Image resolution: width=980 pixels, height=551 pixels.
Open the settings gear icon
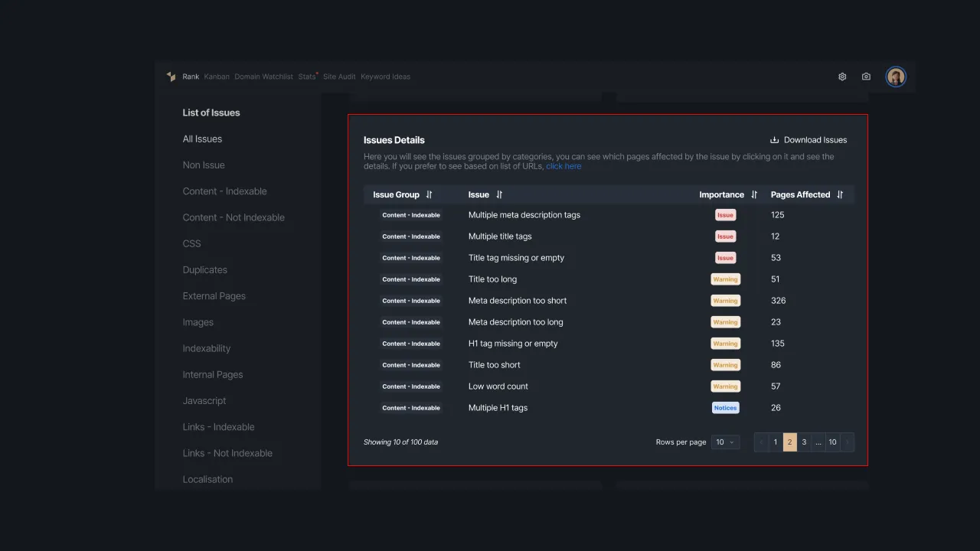[x=842, y=77]
